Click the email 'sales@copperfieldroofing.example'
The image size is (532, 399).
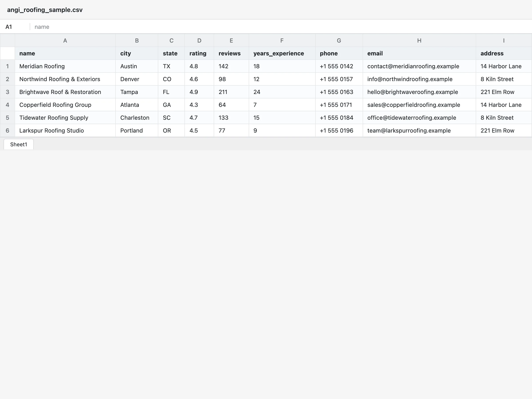point(419,105)
